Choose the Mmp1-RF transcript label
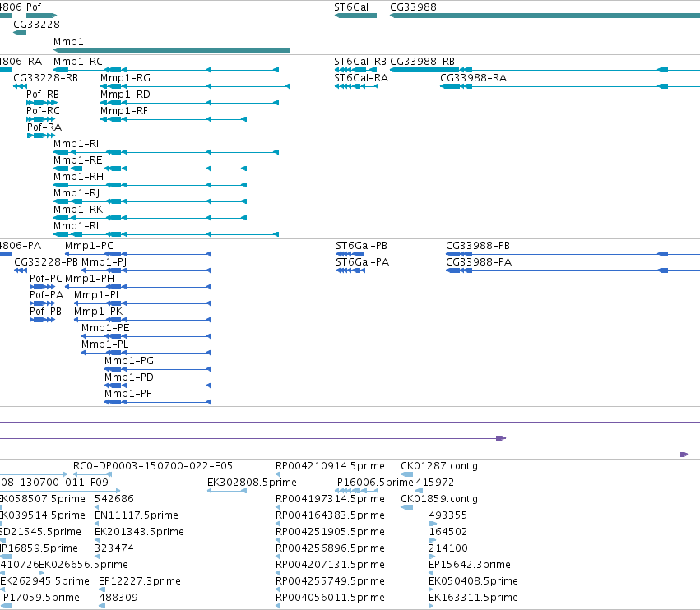 click(124, 111)
